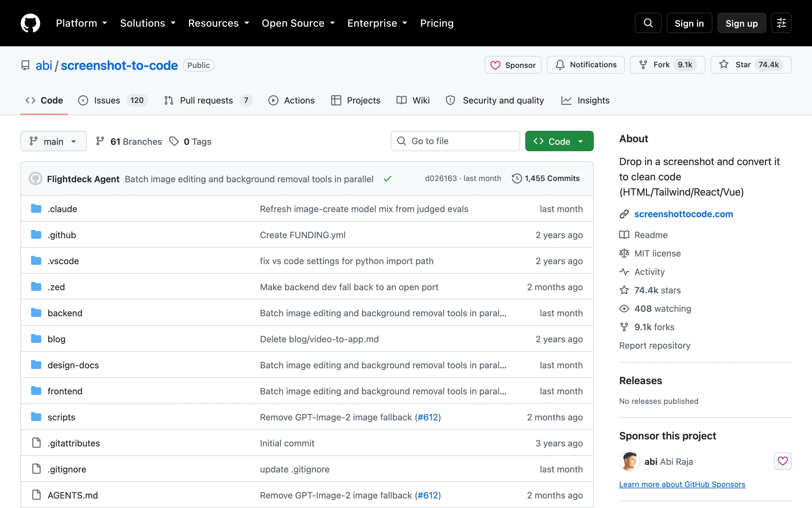Click the AGENTS.md file icon
The image size is (812, 508).
point(36,495)
